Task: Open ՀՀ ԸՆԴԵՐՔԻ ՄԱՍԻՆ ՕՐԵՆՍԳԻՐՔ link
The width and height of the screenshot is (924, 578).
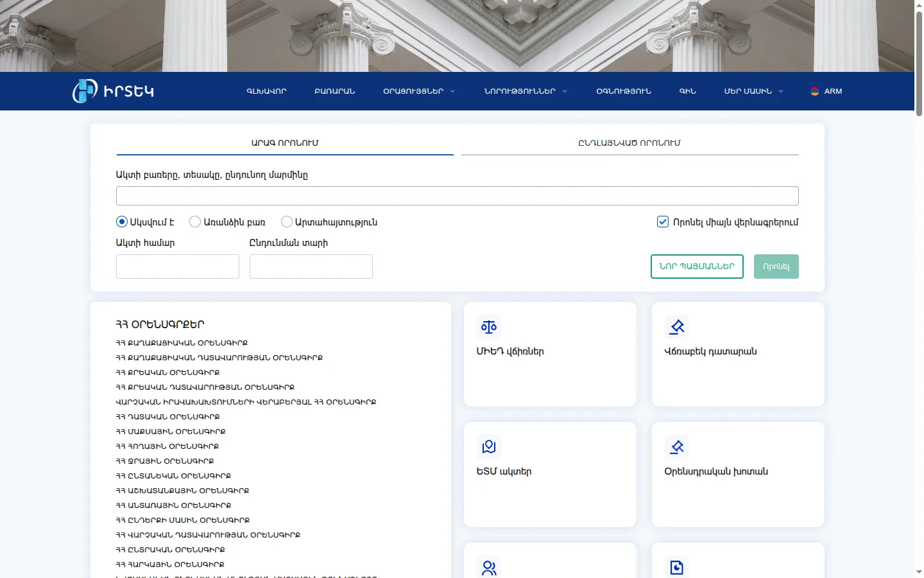Action: tap(183, 520)
